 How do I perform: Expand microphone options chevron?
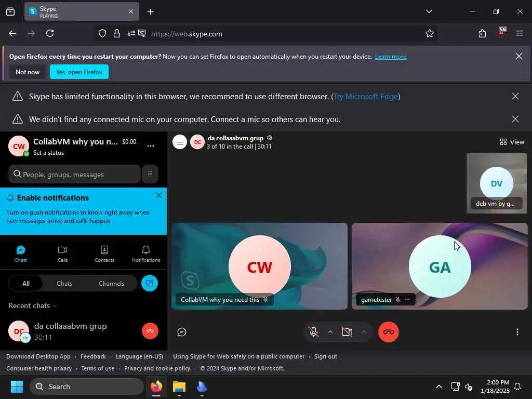(330, 332)
